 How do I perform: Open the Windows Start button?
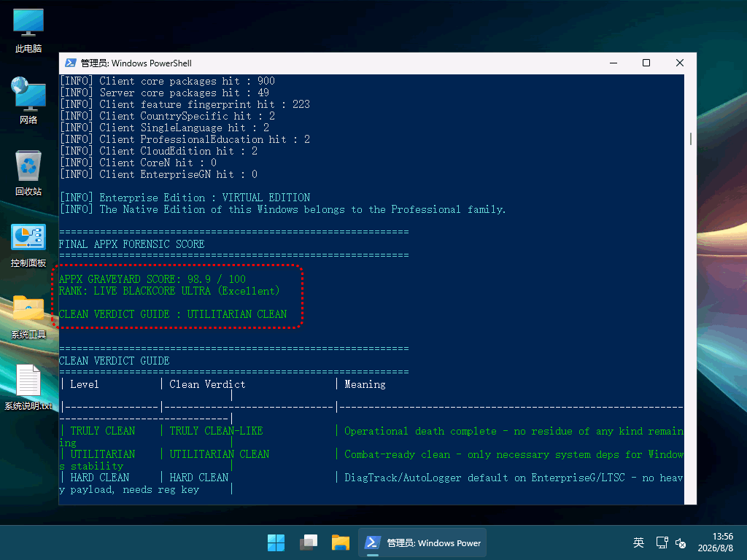point(276,542)
